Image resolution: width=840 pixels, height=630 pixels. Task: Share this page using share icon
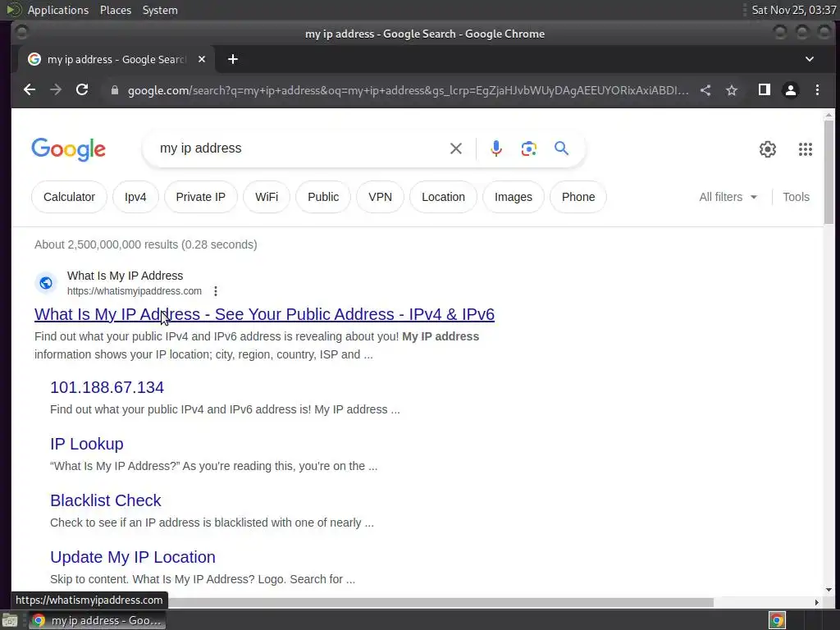coord(705,90)
